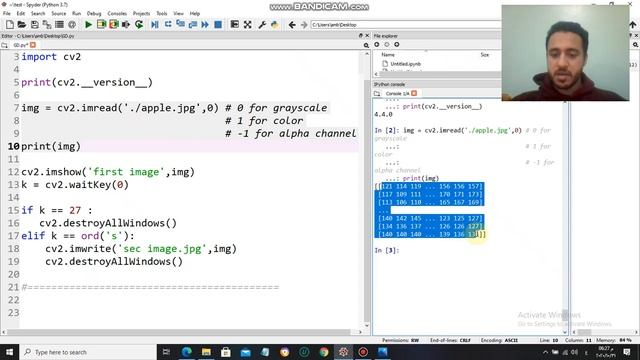
Task: Start debugging with the debug file icon
Action: pyautogui.click(x=155, y=25)
